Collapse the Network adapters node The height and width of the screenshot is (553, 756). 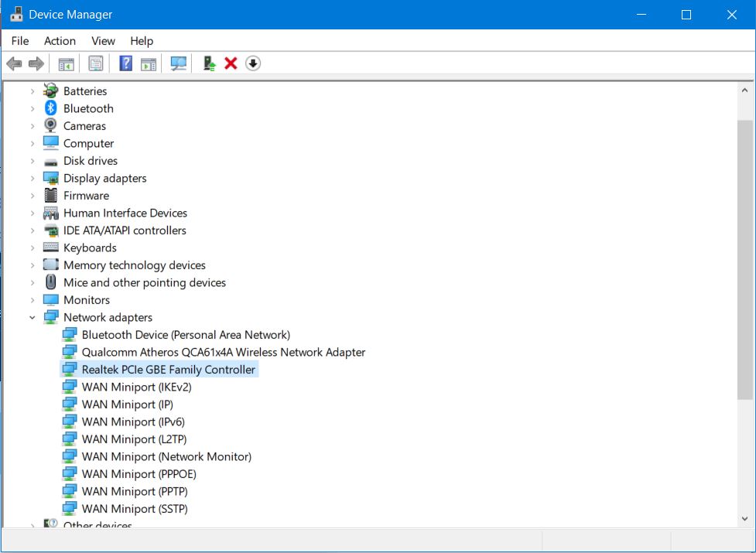pos(32,317)
